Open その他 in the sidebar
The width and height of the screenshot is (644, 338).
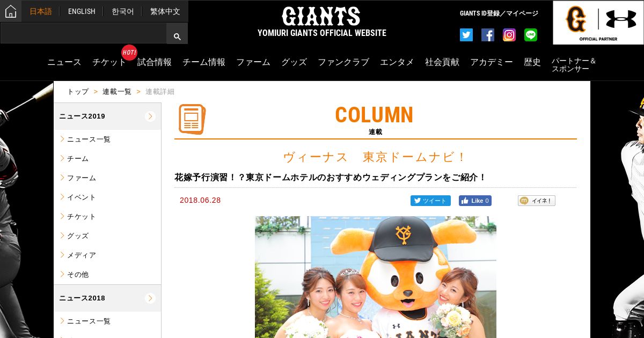coord(78,274)
